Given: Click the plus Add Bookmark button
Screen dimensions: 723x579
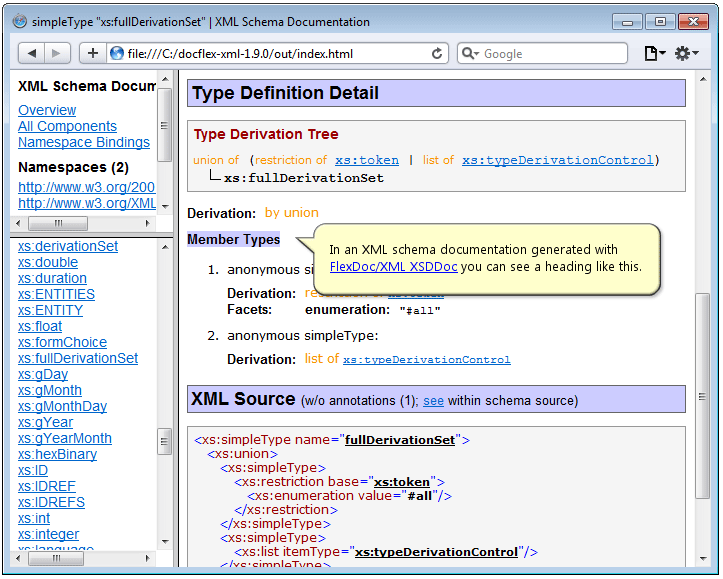Looking at the screenshot, I should [x=93, y=54].
